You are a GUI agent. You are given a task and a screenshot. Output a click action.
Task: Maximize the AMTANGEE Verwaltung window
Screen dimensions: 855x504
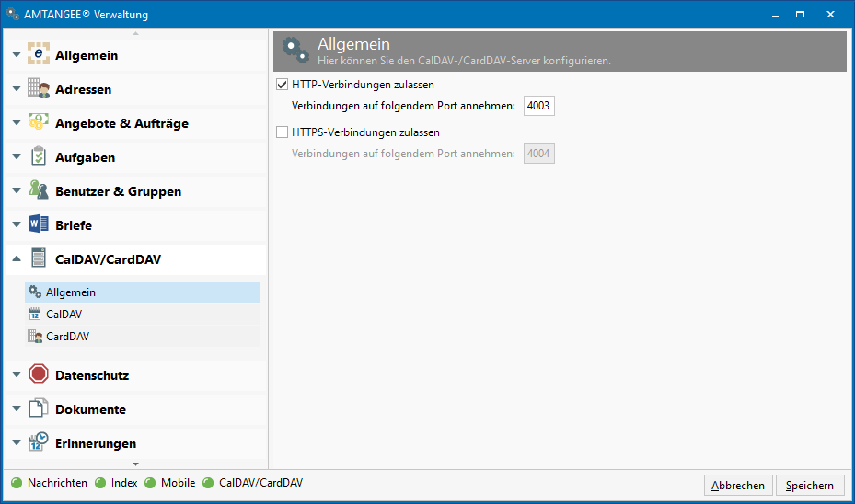coord(800,14)
